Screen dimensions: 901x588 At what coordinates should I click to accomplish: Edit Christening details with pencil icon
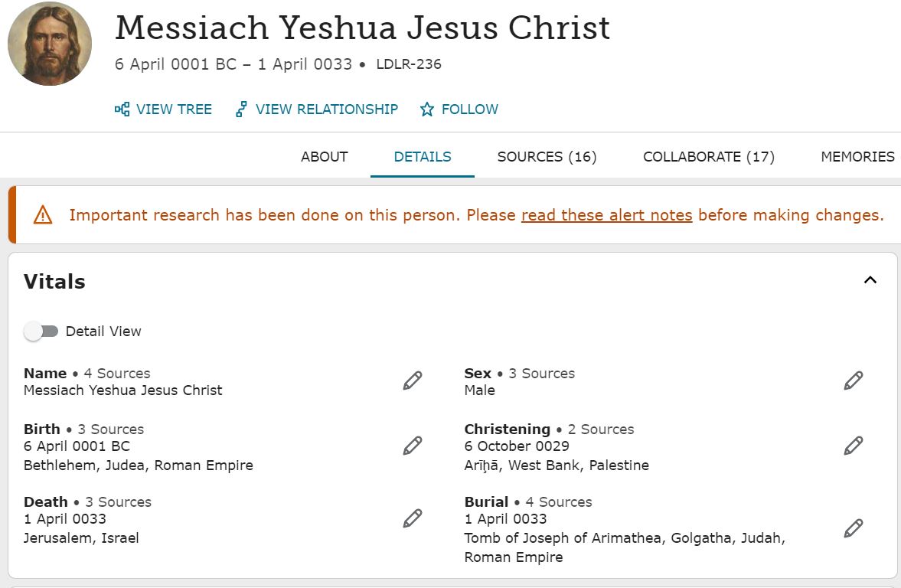coord(854,446)
